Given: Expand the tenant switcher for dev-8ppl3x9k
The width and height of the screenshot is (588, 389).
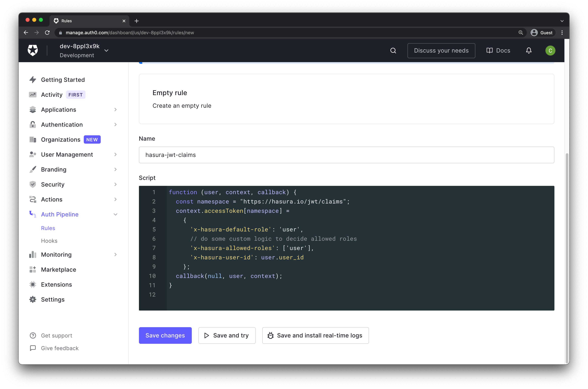Looking at the screenshot, I should (x=106, y=50).
